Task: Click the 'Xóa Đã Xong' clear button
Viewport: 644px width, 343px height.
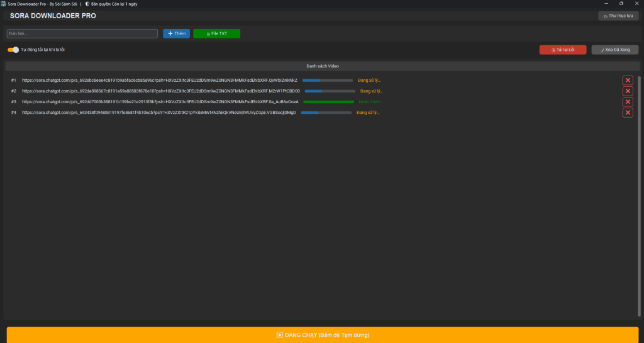Action: point(615,50)
